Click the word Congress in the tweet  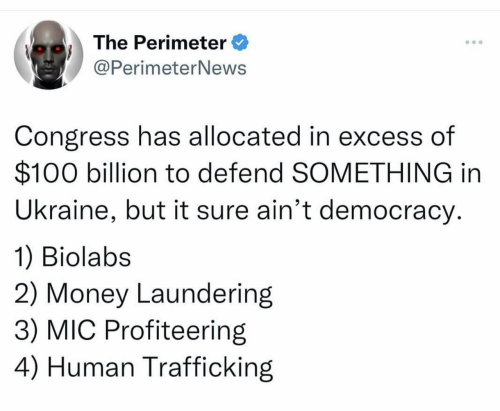[72, 137]
